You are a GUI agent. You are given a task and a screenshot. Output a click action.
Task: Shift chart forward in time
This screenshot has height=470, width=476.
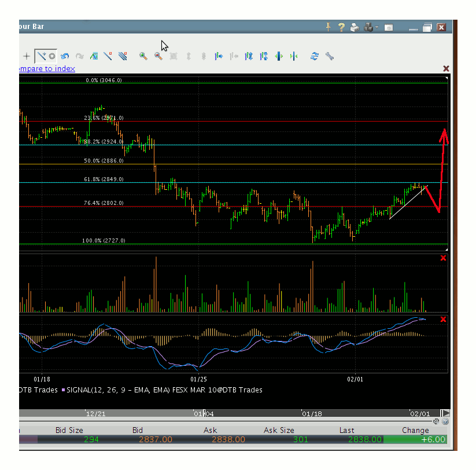pyautogui.click(x=219, y=56)
